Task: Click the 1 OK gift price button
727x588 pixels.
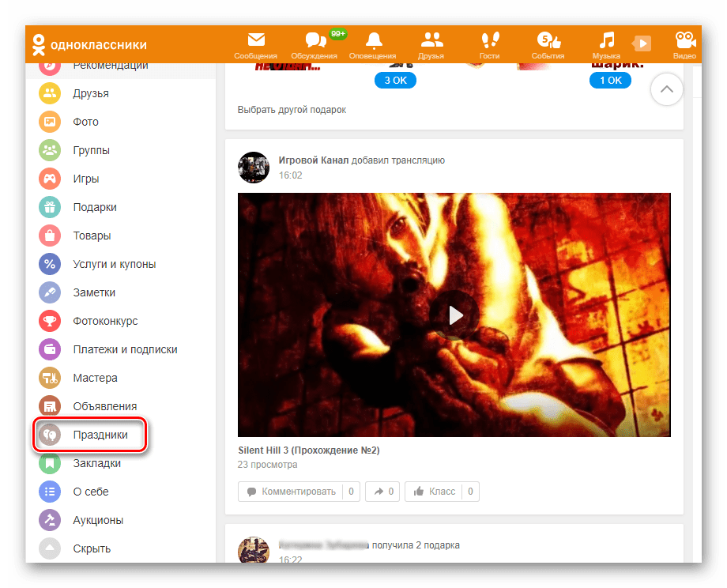Action: [610, 81]
